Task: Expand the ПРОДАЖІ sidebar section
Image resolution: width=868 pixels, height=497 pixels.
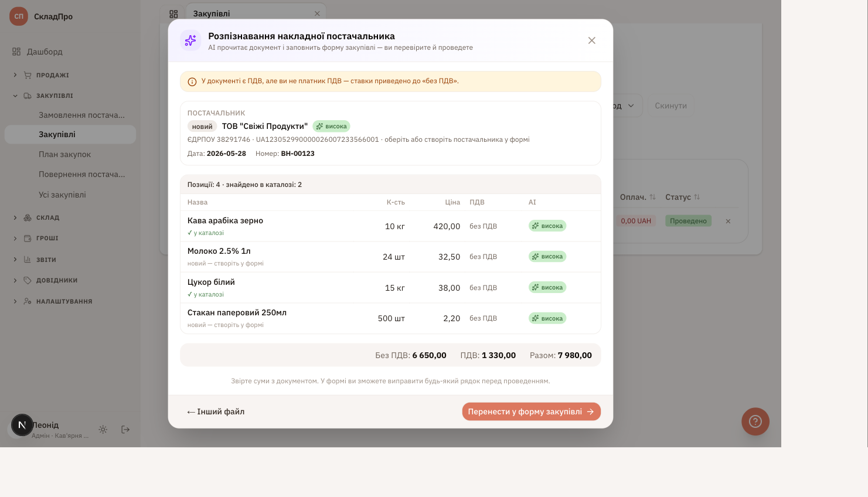Action: coord(70,75)
